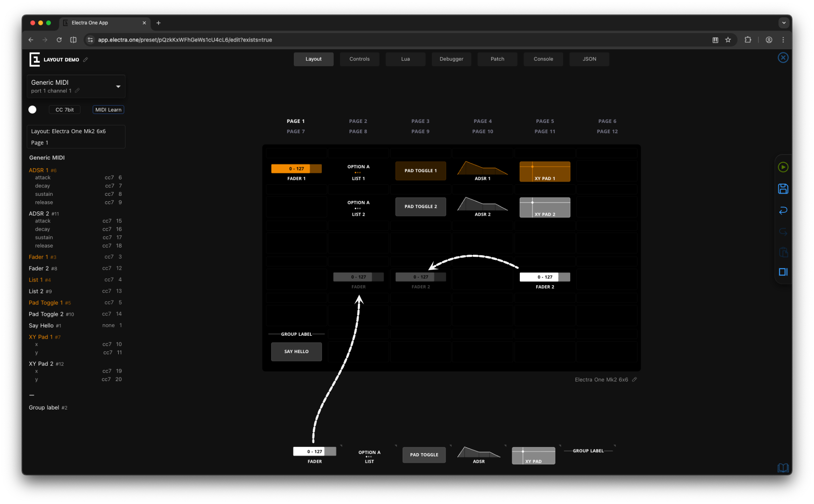Screen dimensions: 814x504
Task: Click the Electra One logo icon
Action: [x=34, y=59]
